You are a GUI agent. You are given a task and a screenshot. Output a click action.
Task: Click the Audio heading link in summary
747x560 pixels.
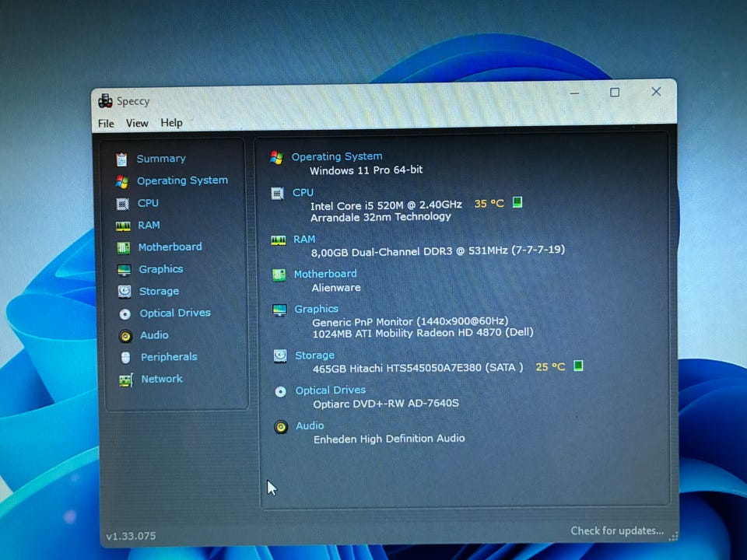(310, 425)
